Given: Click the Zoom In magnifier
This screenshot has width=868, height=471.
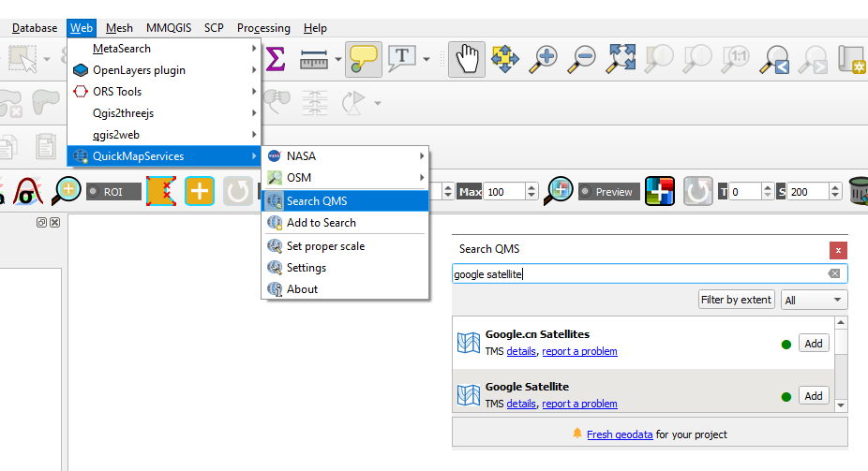Looking at the screenshot, I should coord(543,59).
